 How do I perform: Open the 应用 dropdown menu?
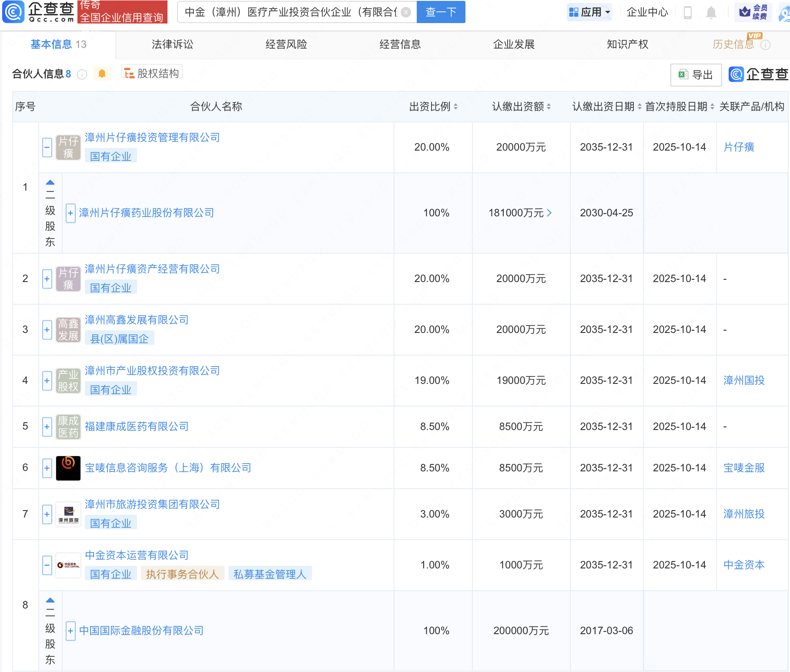point(589,12)
